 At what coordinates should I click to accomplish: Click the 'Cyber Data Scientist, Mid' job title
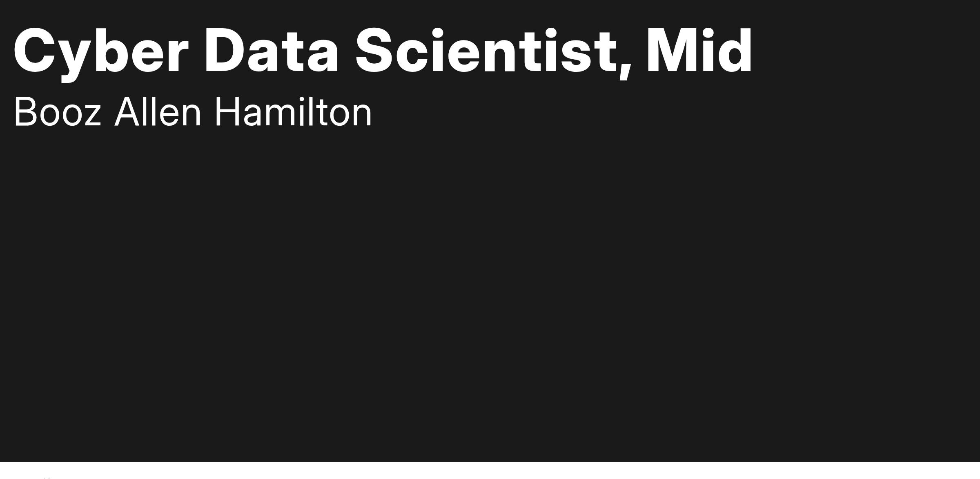(x=383, y=52)
